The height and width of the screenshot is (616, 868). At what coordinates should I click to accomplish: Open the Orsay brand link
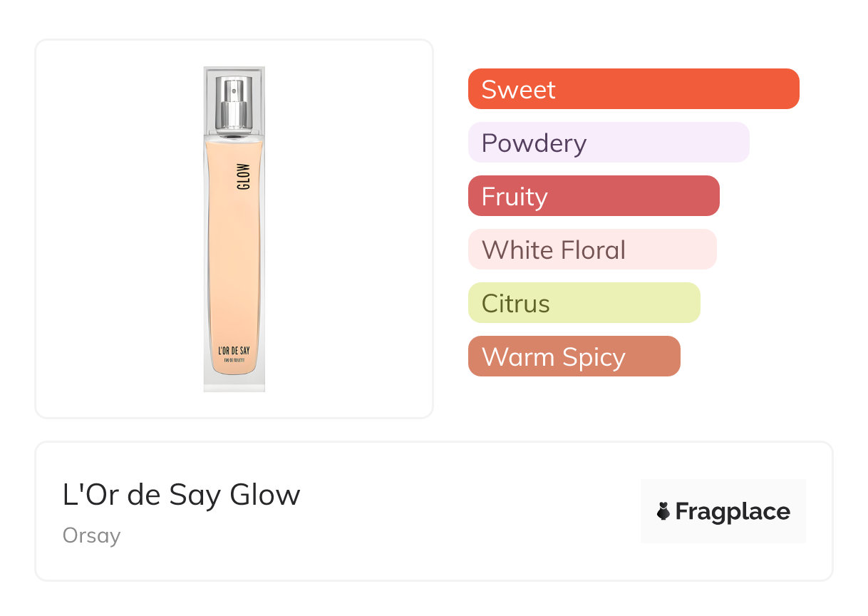[x=91, y=535]
